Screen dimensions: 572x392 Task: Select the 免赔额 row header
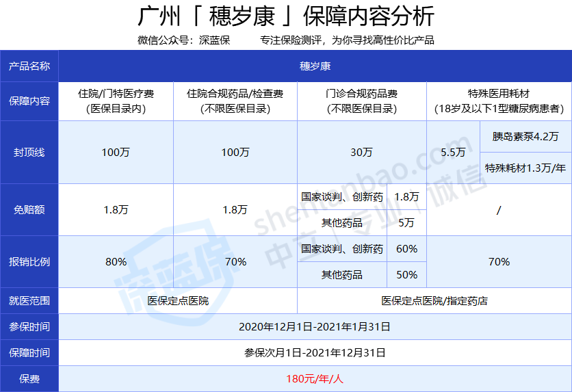pos(29,209)
